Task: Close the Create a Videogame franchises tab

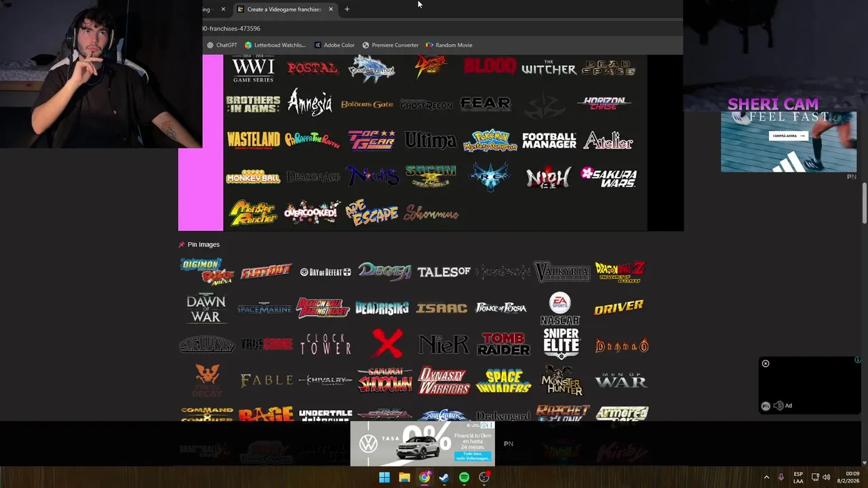Action: [x=330, y=9]
